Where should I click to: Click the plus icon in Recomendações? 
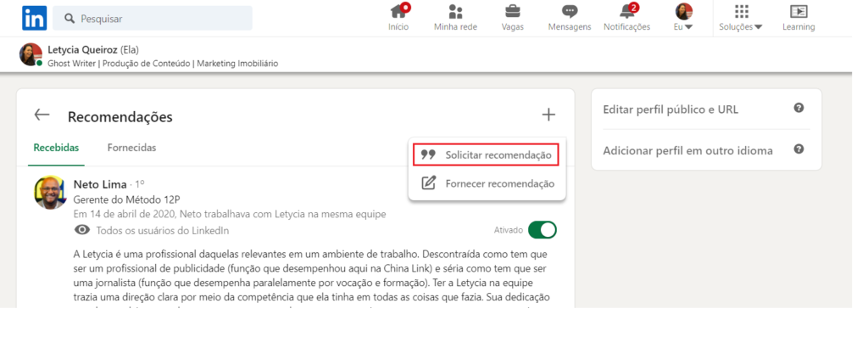coord(548,115)
